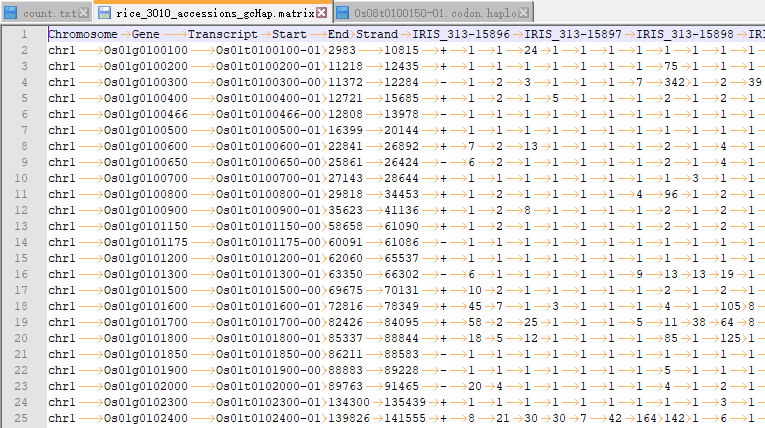Click transcript Os01t0100600-01

pos(268,146)
